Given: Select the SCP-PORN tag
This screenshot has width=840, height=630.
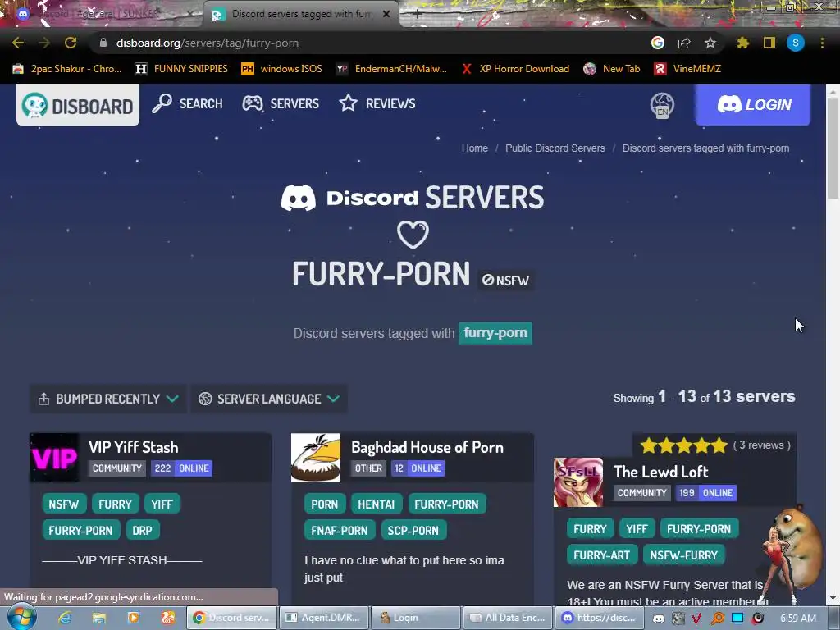Looking at the screenshot, I should tap(413, 531).
